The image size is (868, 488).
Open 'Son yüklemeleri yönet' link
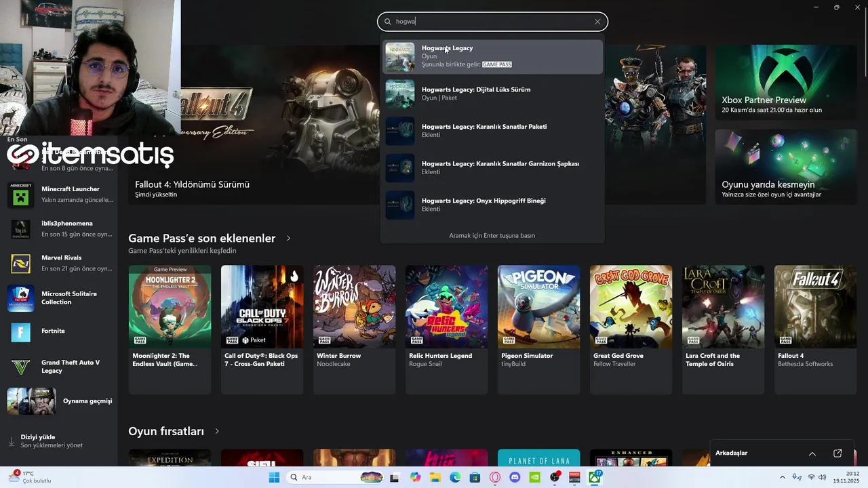coord(52,445)
